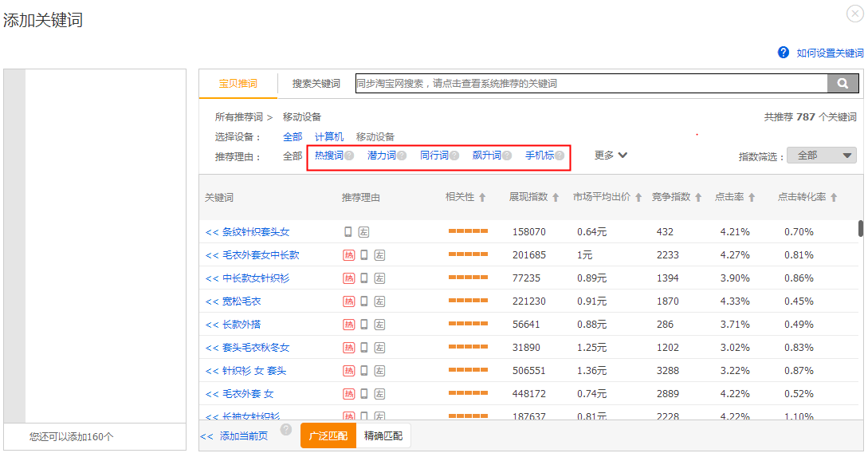This screenshot has height=457, width=868.
Task: Filter by 潜力词
Action: pyautogui.click(x=382, y=155)
